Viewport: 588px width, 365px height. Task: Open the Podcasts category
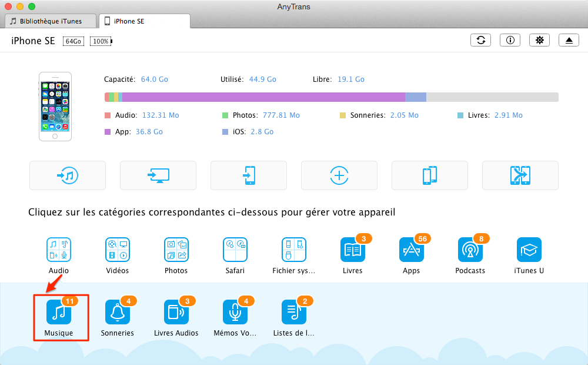point(470,250)
